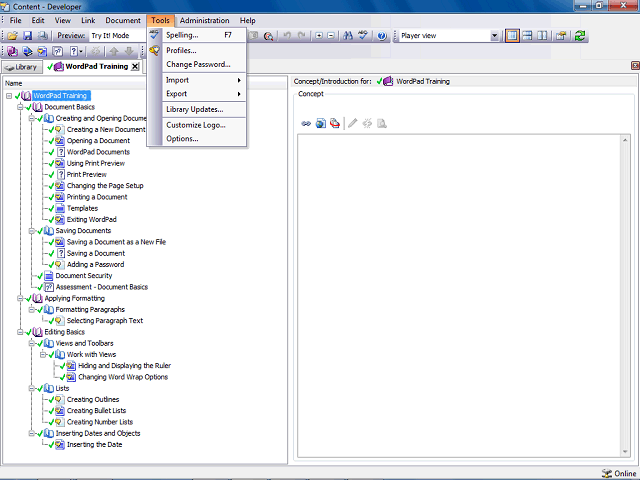Switch to the Library tab
This screenshot has height=480, width=640.
[22, 67]
